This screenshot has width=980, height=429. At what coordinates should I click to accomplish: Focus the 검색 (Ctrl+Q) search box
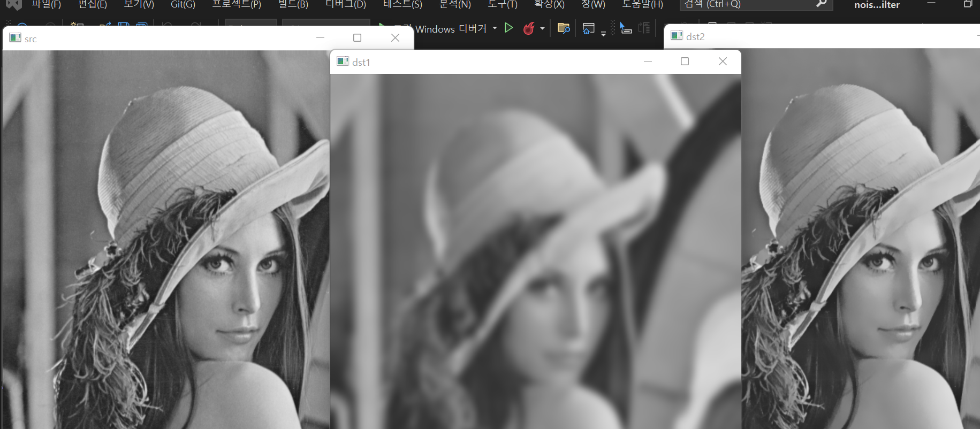click(x=756, y=4)
